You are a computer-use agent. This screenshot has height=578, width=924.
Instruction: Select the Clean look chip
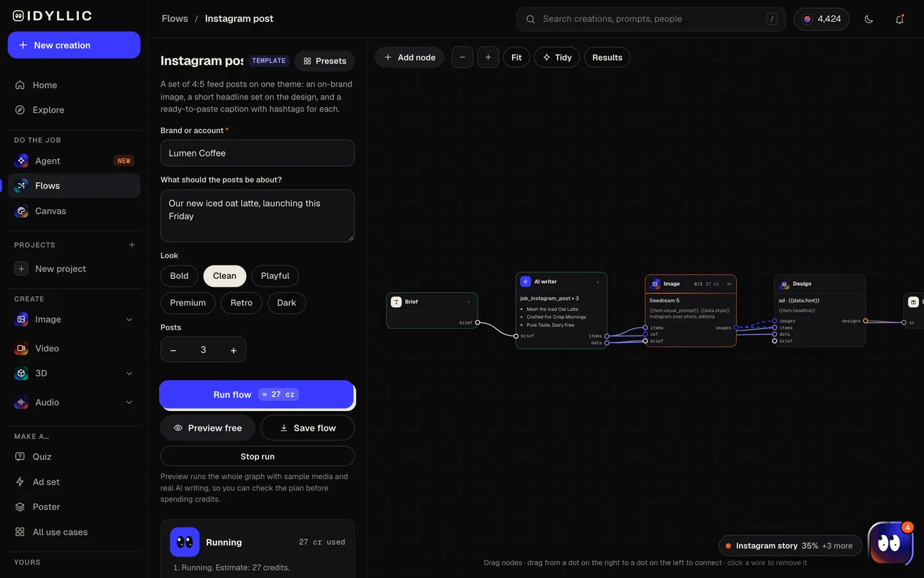click(225, 276)
